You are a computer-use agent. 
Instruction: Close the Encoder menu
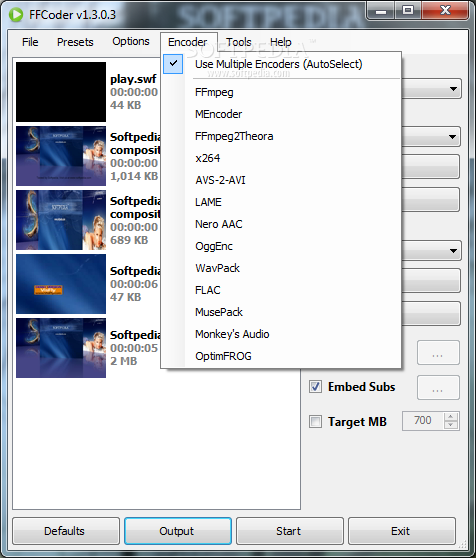point(188,42)
